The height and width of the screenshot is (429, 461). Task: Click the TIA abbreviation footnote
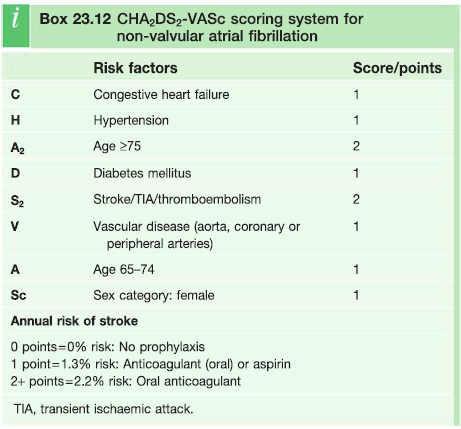pyautogui.click(x=103, y=409)
